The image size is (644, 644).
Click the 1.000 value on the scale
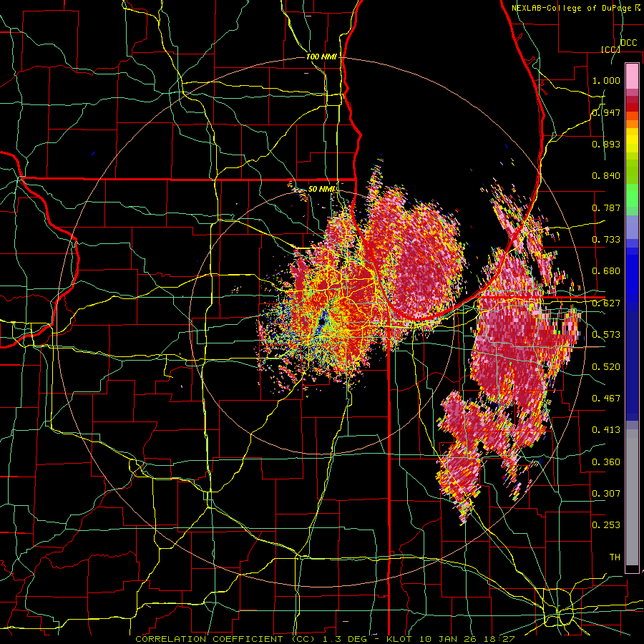[x=606, y=80]
